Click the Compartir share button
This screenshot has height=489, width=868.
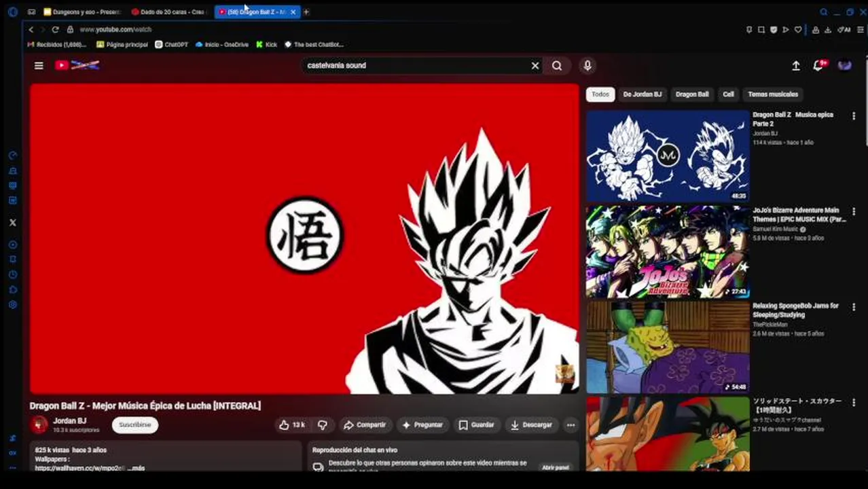pos(365,424)
